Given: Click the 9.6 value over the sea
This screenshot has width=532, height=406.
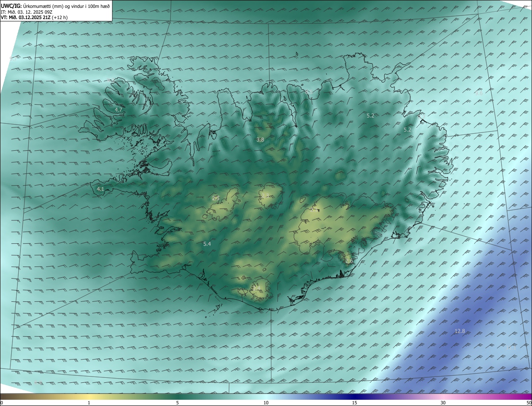Looking at the screenshot, I should pyautogui.click(x=479, y=93).
